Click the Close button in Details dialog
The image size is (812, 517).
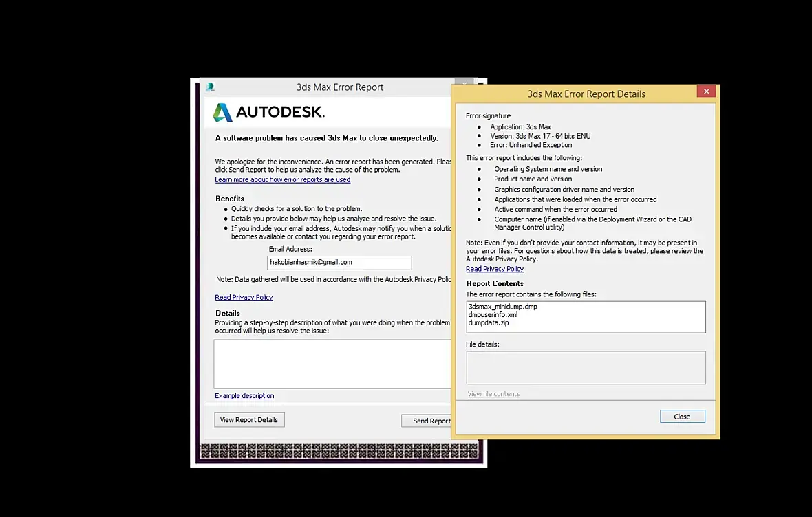(x=682, y=417)
